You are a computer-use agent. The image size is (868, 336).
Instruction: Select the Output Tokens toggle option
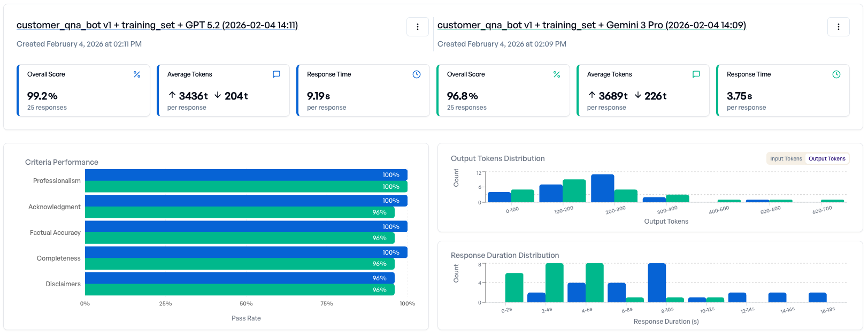(x=827, y=158)
